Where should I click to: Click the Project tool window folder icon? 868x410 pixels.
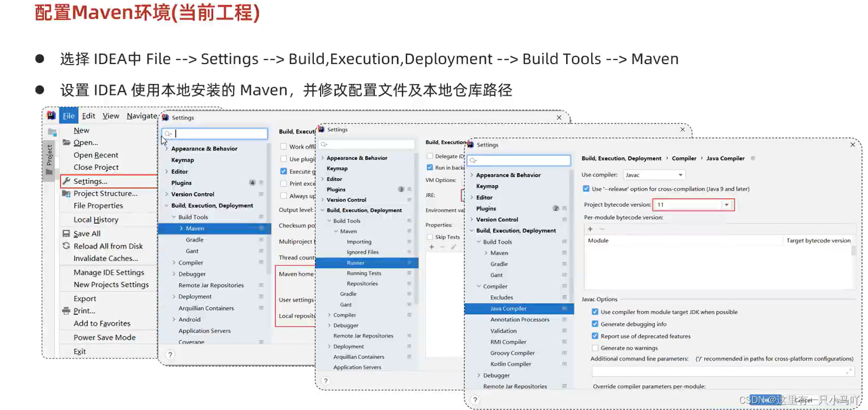click(52, 132)
